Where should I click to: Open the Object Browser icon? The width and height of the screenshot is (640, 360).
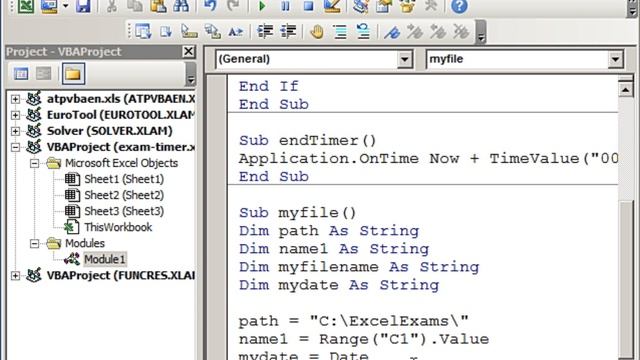click(407, 6)
